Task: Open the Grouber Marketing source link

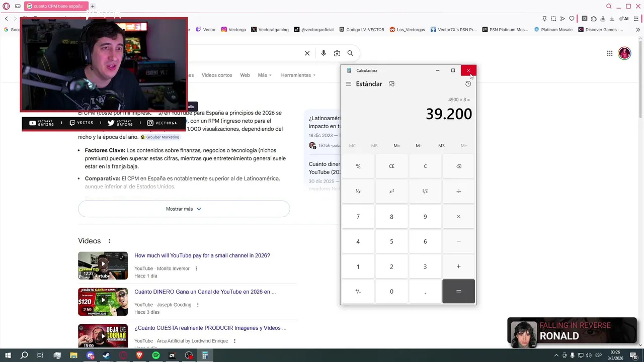Action: pos(160,137)
